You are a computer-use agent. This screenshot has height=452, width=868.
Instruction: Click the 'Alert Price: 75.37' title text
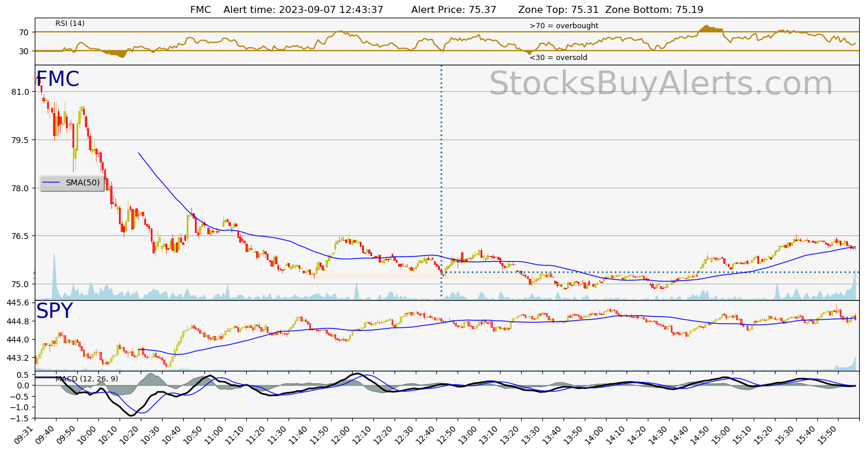click(x=453, y=10)
